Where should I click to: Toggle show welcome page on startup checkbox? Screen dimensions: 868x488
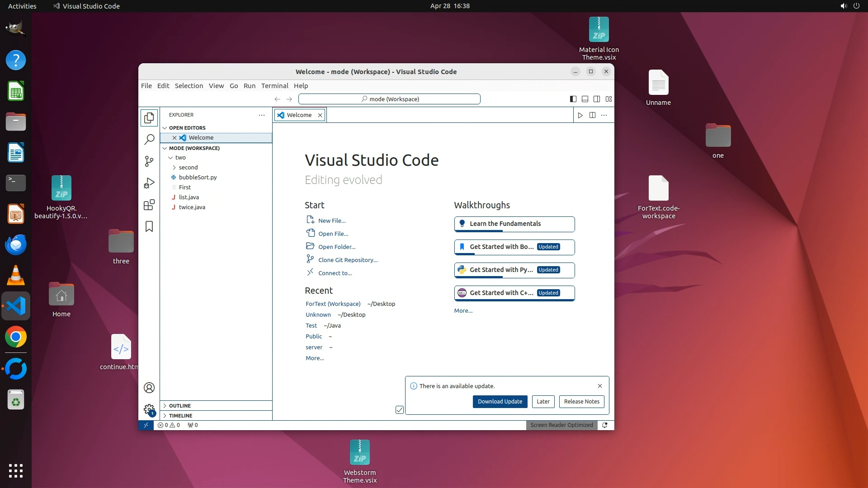coord(400,410)
